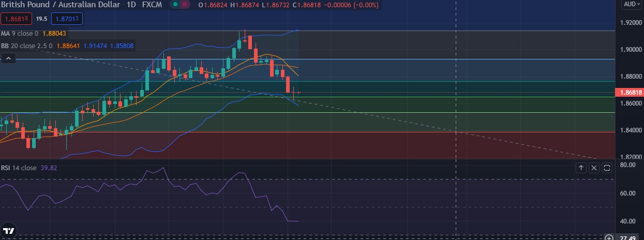Click the 27.49 RSI crosshair value label

click(x=629, y=238)
